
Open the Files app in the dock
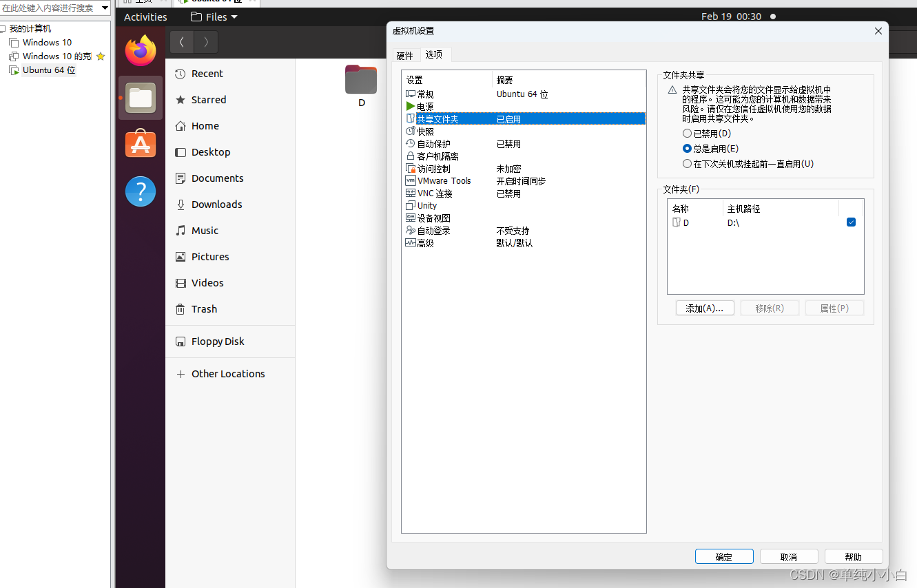[141, 98]
